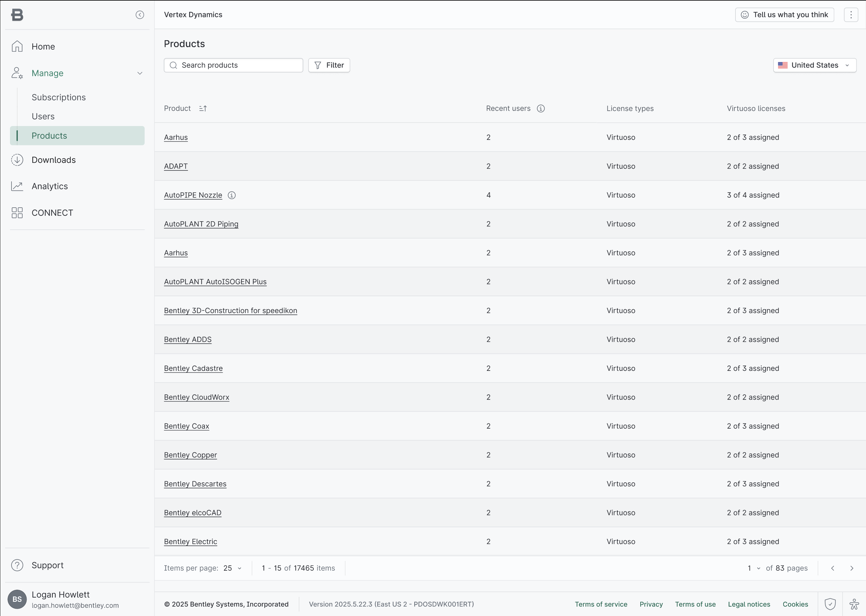Open the Bentley Electric link
Image resolution: width=866 pixels, height=616 pixels.
(x=191, y=541)
